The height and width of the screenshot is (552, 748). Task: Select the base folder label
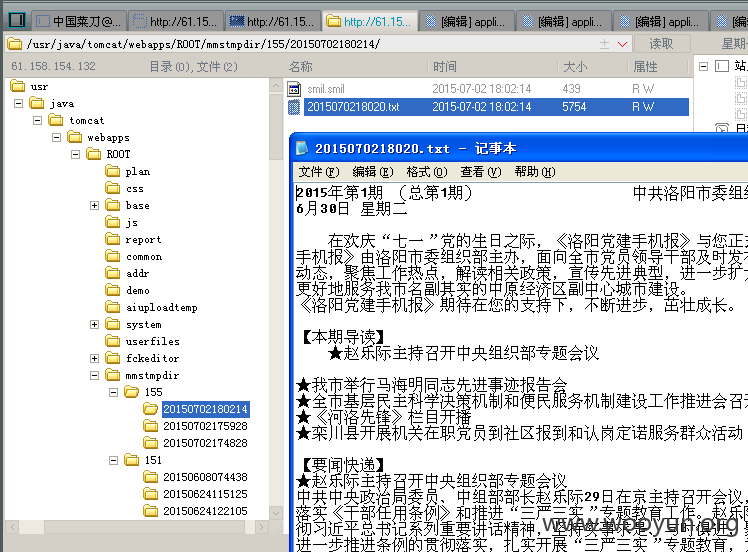point(138,205)
